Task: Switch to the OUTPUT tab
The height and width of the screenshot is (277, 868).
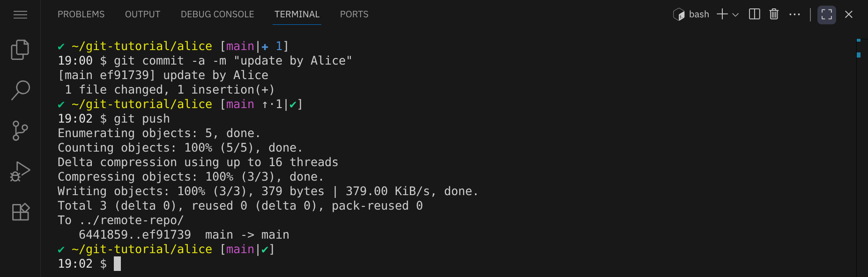Action: tap(142, 15)
